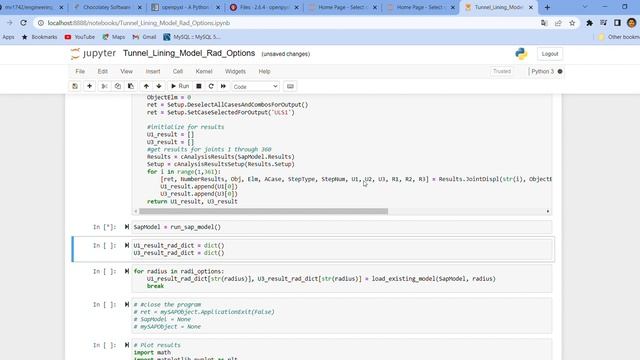
Task: Open the Kernel menu
Action: 204,71
